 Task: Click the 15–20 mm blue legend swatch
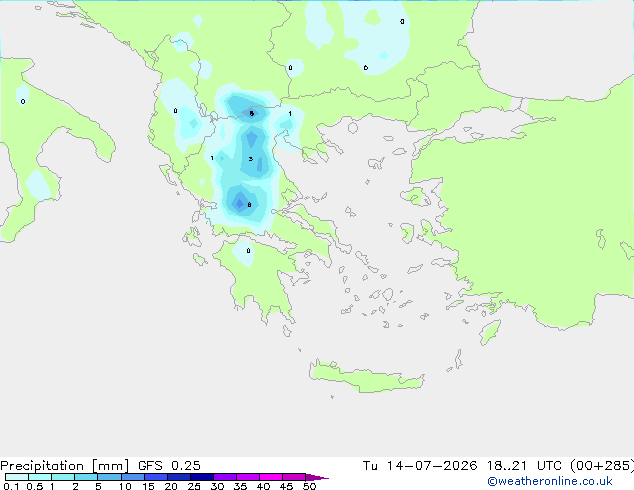tap(156, 477)
